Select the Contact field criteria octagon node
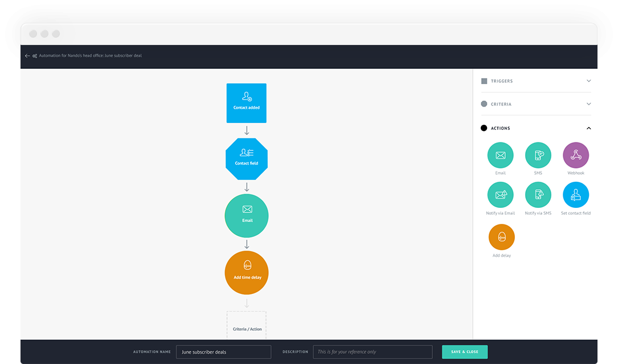Image resolution: width=618 pixels, height=364 pixels. (246, 159)
